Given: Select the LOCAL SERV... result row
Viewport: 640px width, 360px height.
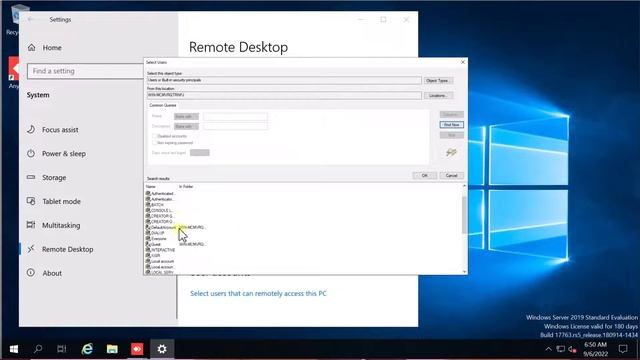Looking at the screenshot, I should [x=160, y=272].
